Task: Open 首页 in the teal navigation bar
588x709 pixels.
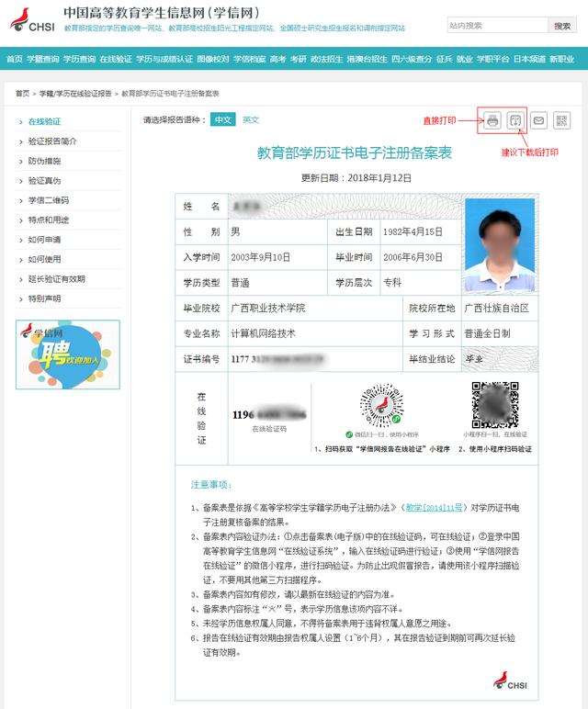Action: (x=15, y=59)
